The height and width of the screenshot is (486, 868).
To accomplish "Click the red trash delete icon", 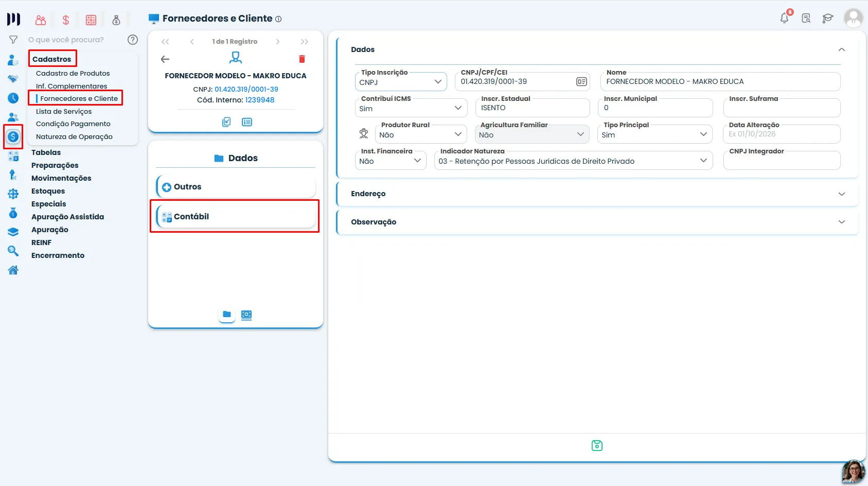I will click(302, 59).
